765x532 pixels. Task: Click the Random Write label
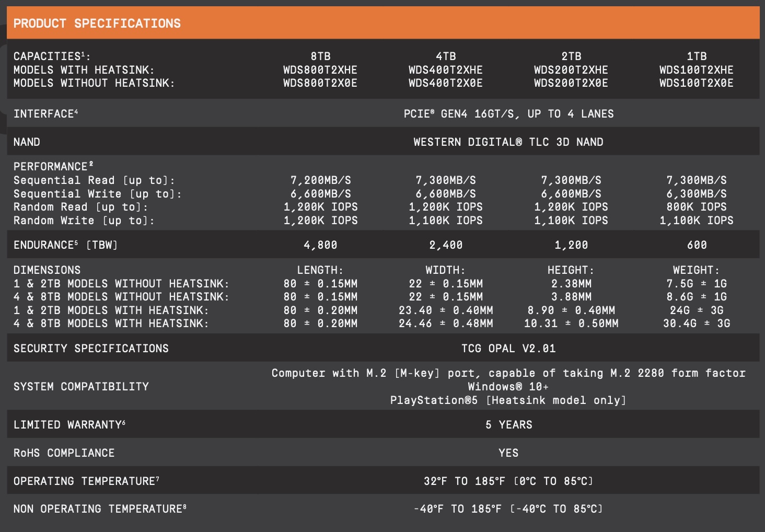point(84,221)
